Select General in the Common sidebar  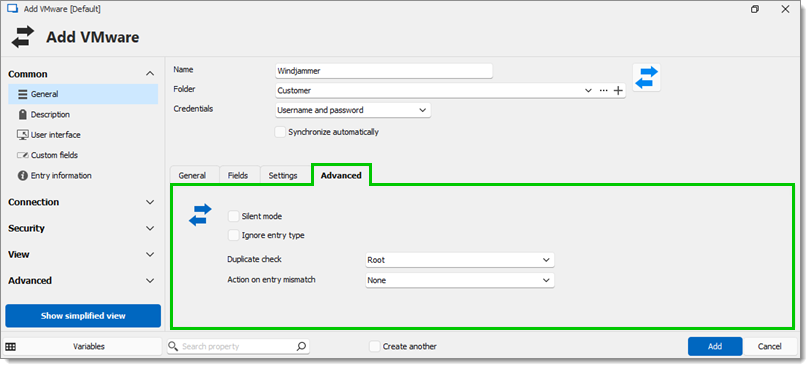[x=83, y=94]
